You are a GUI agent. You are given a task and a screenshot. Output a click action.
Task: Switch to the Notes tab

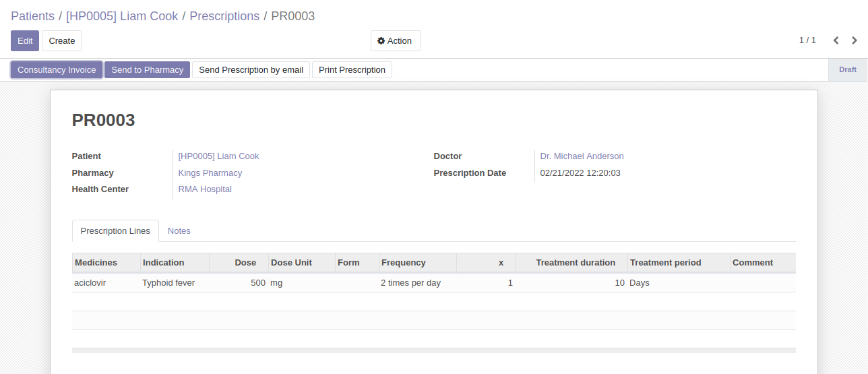179,230
